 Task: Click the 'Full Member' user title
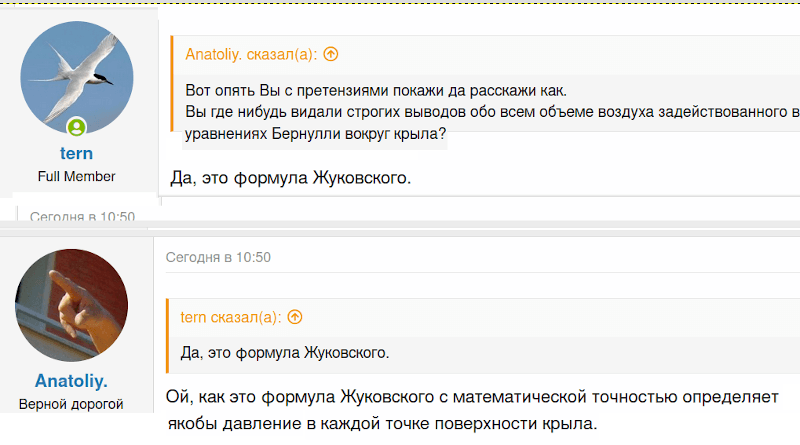click(x=76, y=176)
